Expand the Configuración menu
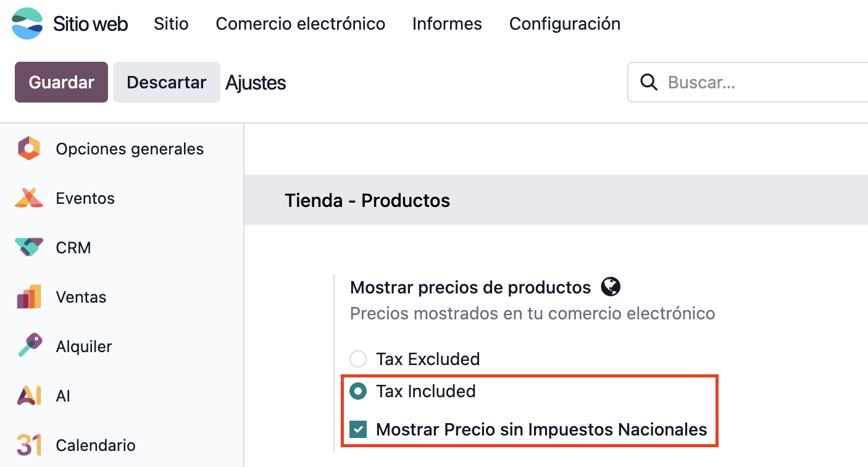The image size is (868, 467). point(565,24)
